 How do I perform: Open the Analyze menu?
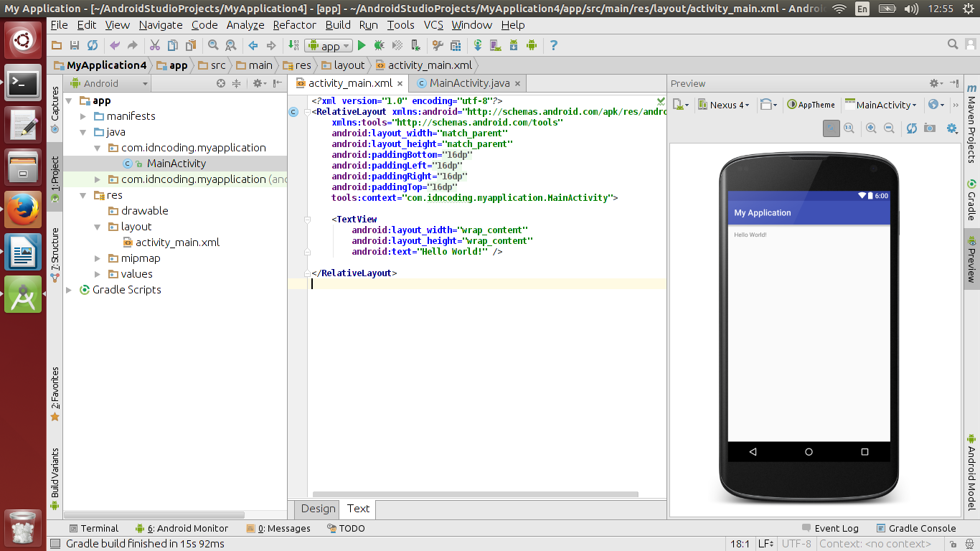click(x=245, y=24)
